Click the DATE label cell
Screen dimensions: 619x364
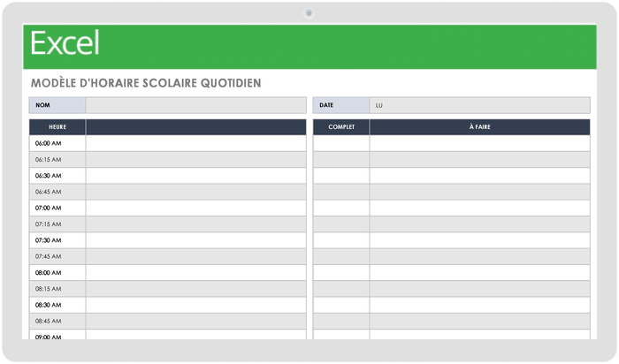pos(341,105)
